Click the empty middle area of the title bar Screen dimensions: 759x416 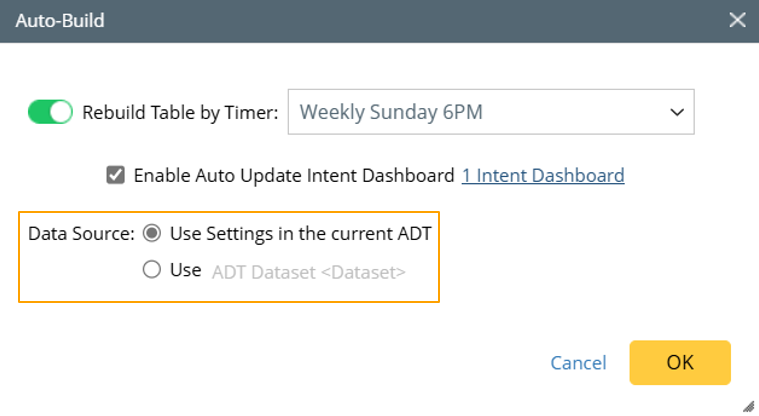(400, 20)
